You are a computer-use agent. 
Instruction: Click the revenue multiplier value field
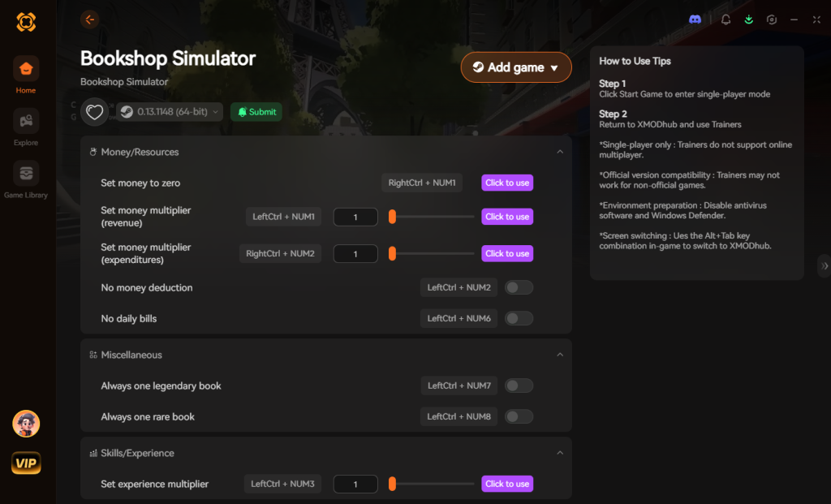point(355,217)
